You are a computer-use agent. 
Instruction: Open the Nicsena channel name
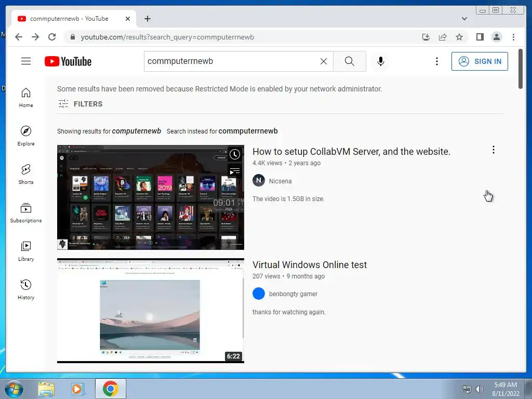(x=280, y=181)
